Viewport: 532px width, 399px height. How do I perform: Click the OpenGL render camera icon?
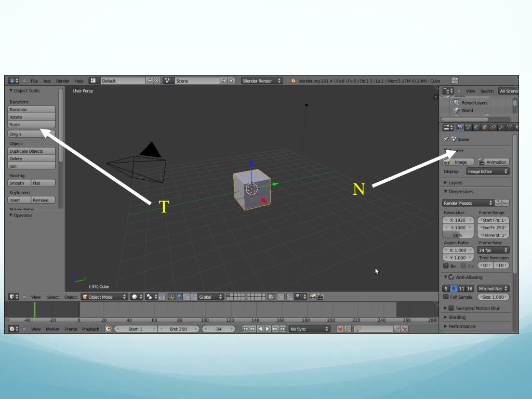tap(312, 297)
